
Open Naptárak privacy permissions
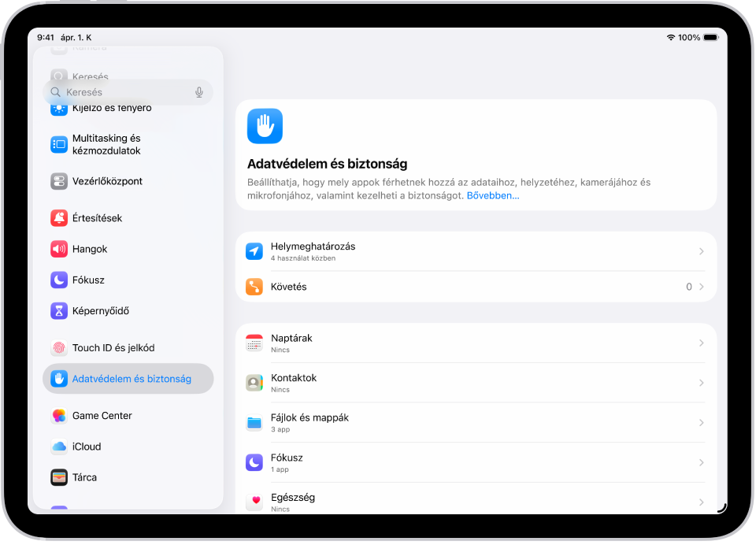[476, 343]
